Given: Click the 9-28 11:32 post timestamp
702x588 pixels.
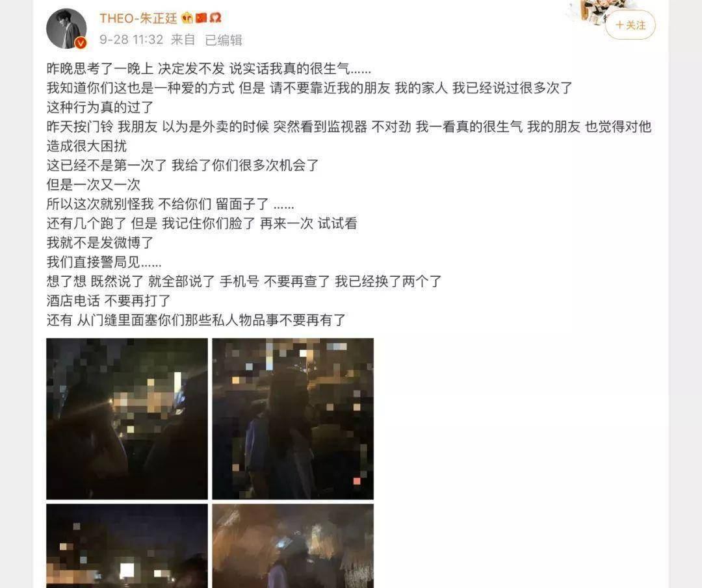Looking at the screenshot, I should point(131,40).
